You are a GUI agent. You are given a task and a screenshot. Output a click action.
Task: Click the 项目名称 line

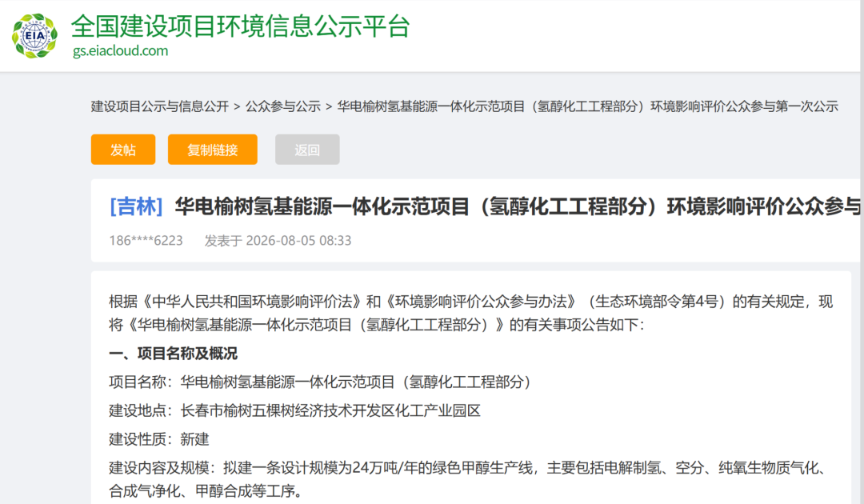click(x=319, y=382)
